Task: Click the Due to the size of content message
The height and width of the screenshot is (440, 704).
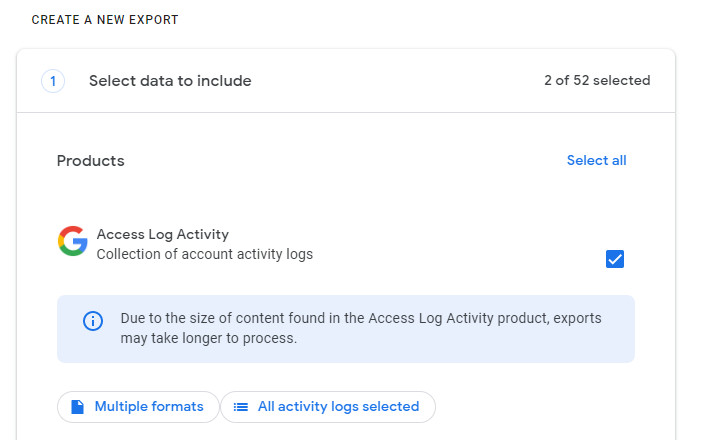Action: 361,328
